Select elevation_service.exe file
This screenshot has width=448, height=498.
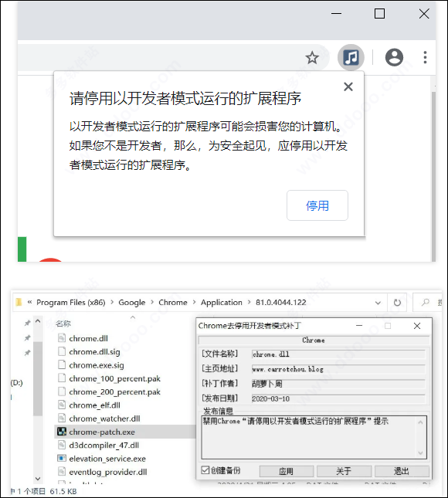pyautogui.click(x=107, y=459)
